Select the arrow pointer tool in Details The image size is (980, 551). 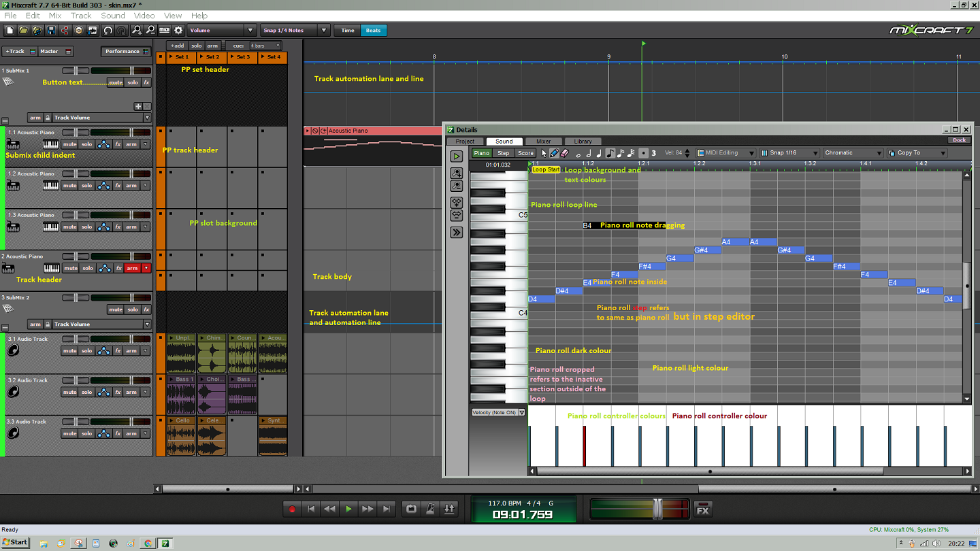click(x=544, y=153)
